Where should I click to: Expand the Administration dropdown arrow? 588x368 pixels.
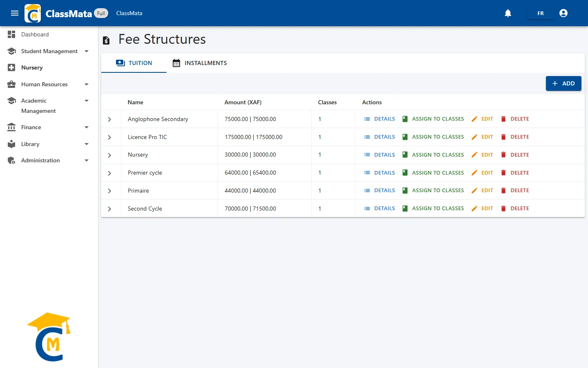87,160
